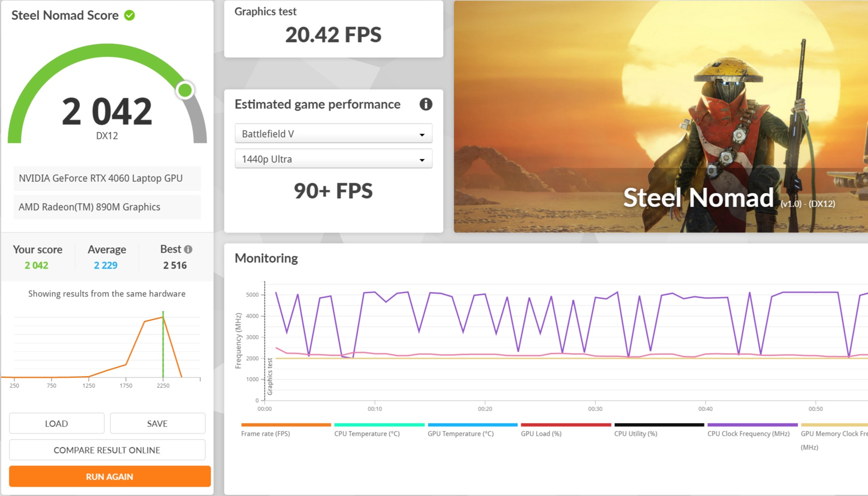Click the Steel Nomad benchmark banner image

click(x=661, y=116)
